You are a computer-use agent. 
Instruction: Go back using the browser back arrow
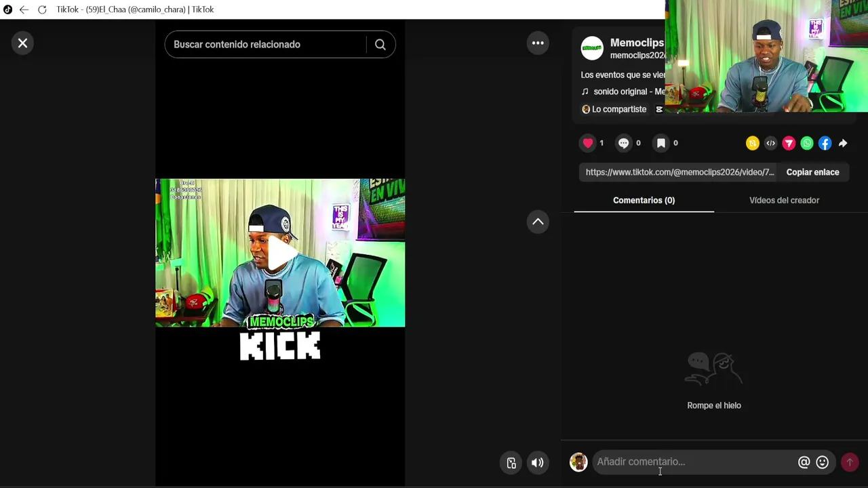pos(24,9)
